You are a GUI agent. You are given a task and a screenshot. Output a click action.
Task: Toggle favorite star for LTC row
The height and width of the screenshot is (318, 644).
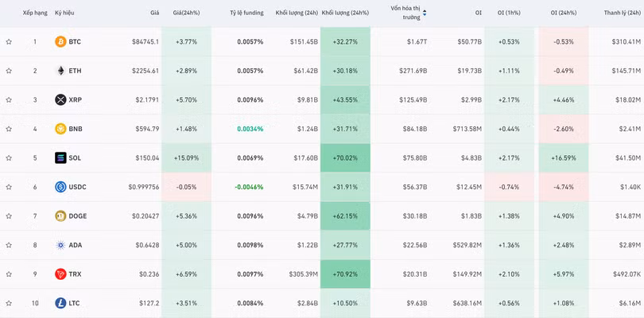click(x=9, y=303)
